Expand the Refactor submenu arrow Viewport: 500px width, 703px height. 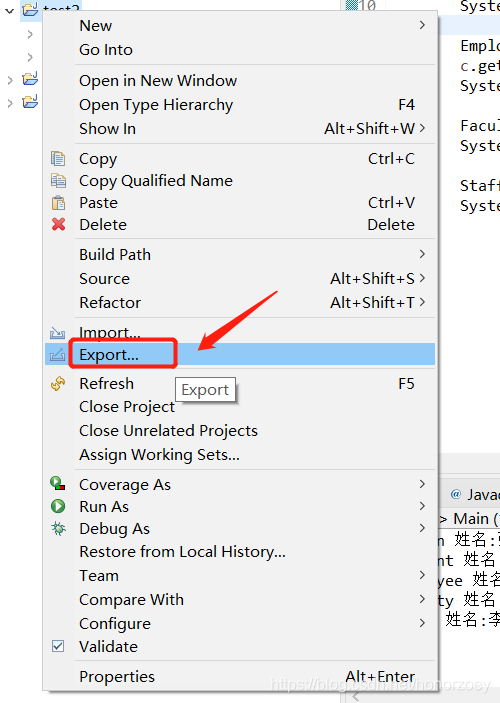(x=422, y=302)
